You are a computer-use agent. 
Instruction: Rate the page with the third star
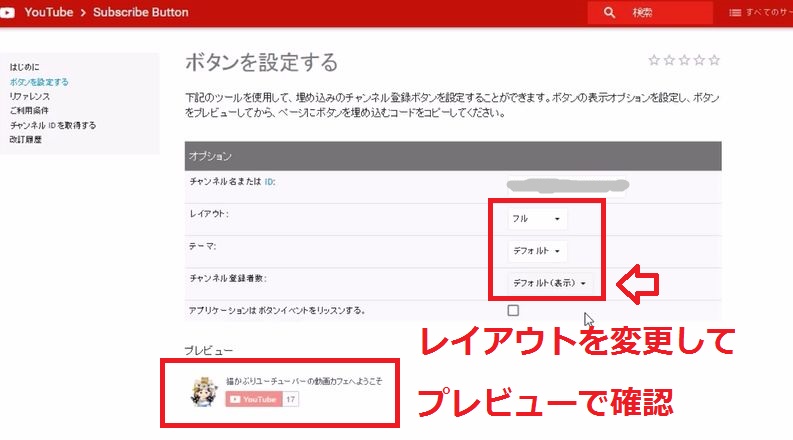pyautogui.click(x=684, y=60)
